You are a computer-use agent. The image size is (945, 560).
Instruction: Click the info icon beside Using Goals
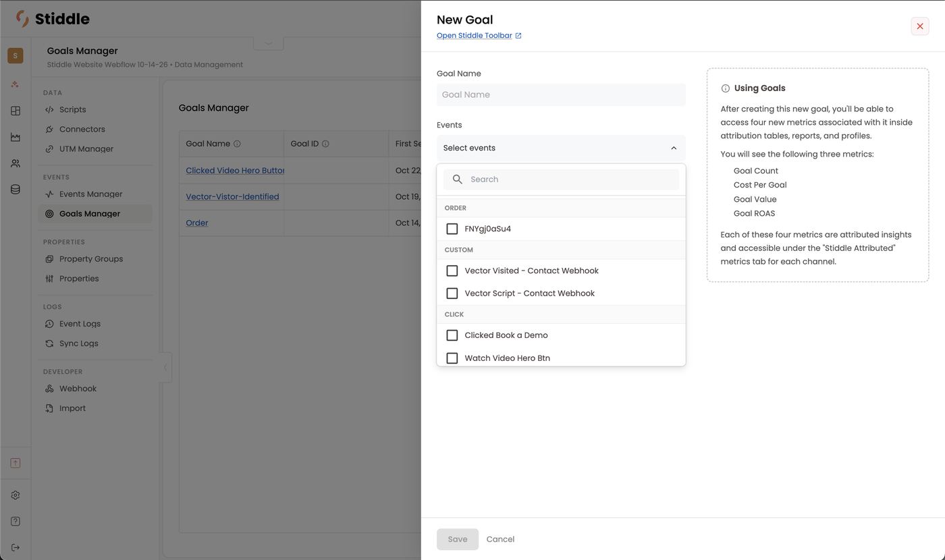[726, 88]
